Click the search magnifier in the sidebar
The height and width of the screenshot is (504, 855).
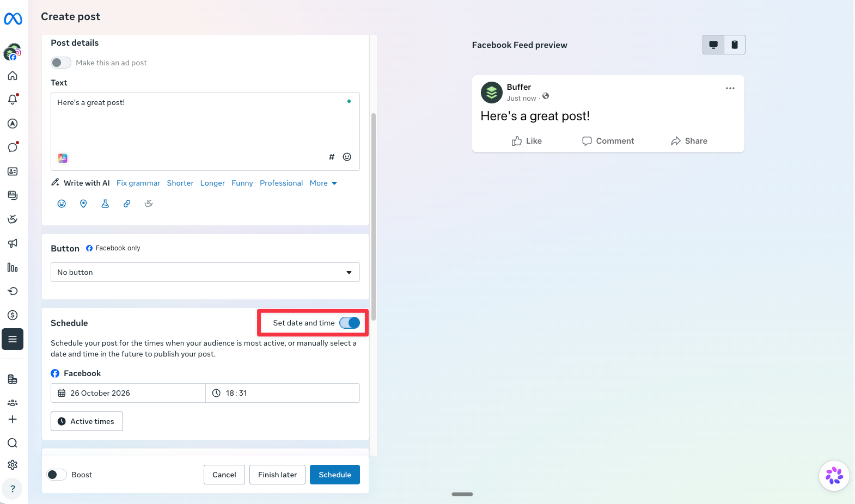13,443
